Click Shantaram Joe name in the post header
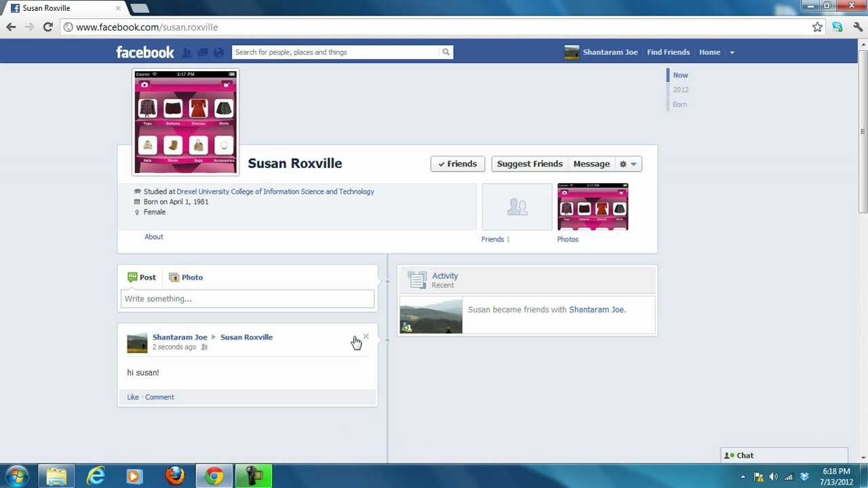Screen dimensions: 868x488 click(180, 337)
